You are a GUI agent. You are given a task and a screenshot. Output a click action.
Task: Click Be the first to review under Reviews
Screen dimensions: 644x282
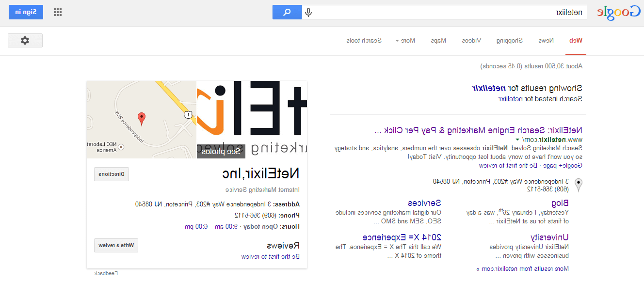[x=271, y=257]
